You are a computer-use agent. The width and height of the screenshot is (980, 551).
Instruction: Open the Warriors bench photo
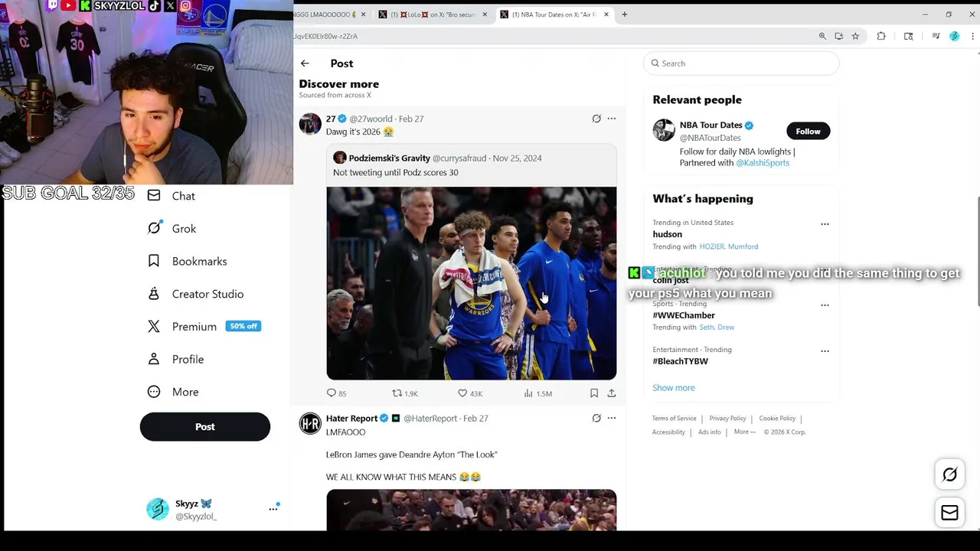pos(472,283)
